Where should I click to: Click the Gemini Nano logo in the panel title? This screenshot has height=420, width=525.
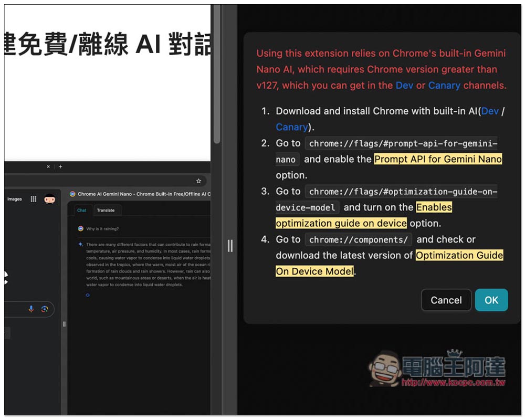(x=72, y=194)
